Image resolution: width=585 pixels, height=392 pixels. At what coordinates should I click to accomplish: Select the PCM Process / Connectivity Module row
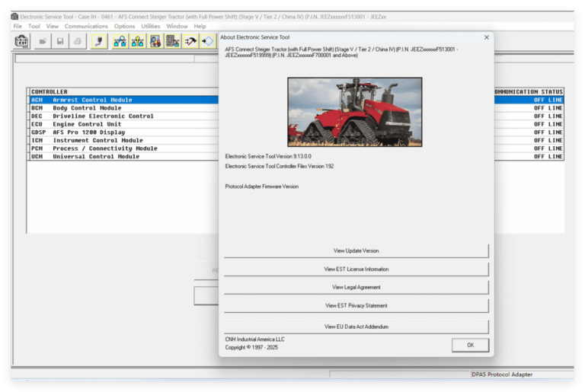point(124,148)
